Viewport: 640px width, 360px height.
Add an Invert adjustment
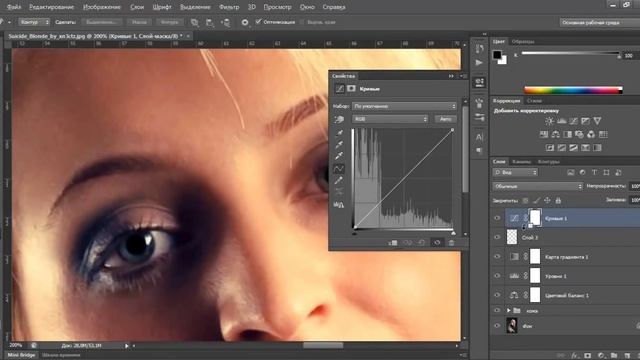click(550, 147)
